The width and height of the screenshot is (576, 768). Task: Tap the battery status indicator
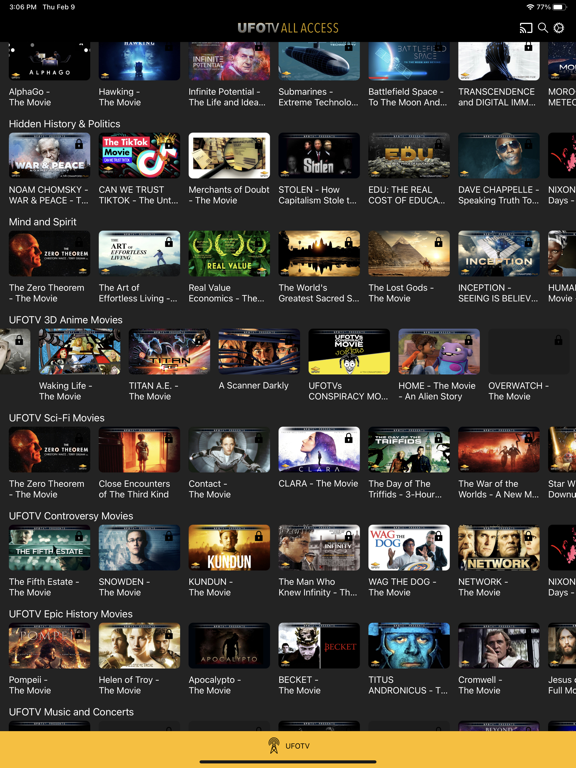[560, 7]
